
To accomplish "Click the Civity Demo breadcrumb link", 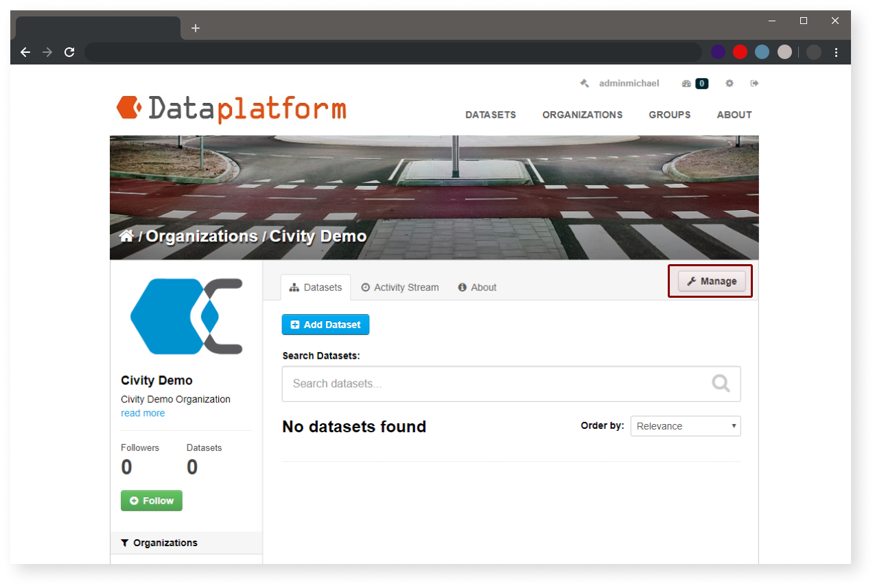I will click(318, 236).
